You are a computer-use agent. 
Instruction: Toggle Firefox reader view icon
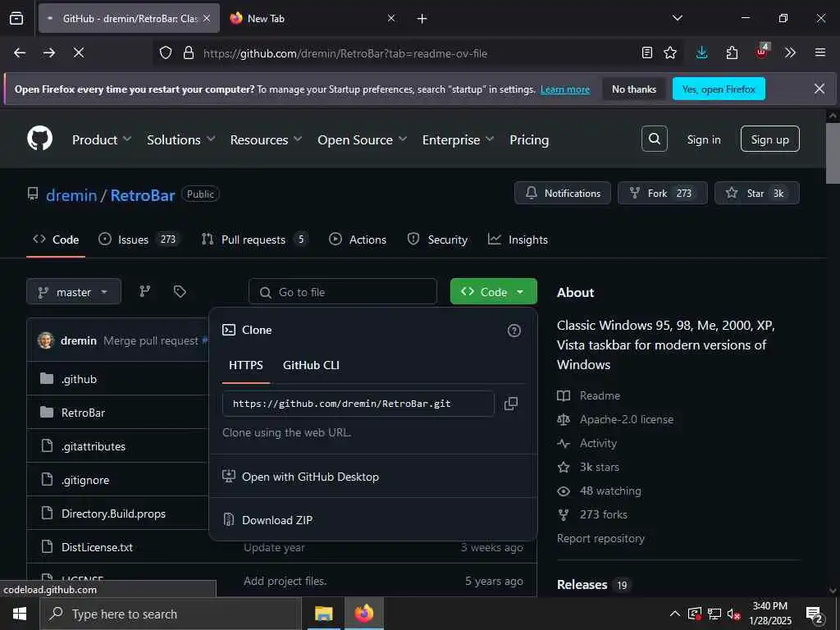[647, 52]
